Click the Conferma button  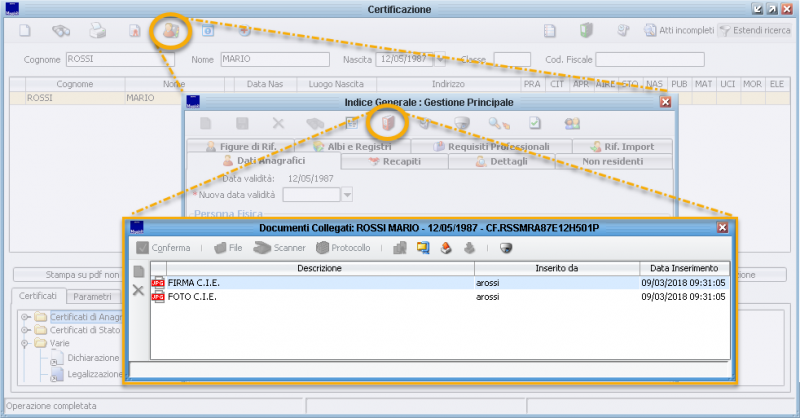click(x=162, y=247)
